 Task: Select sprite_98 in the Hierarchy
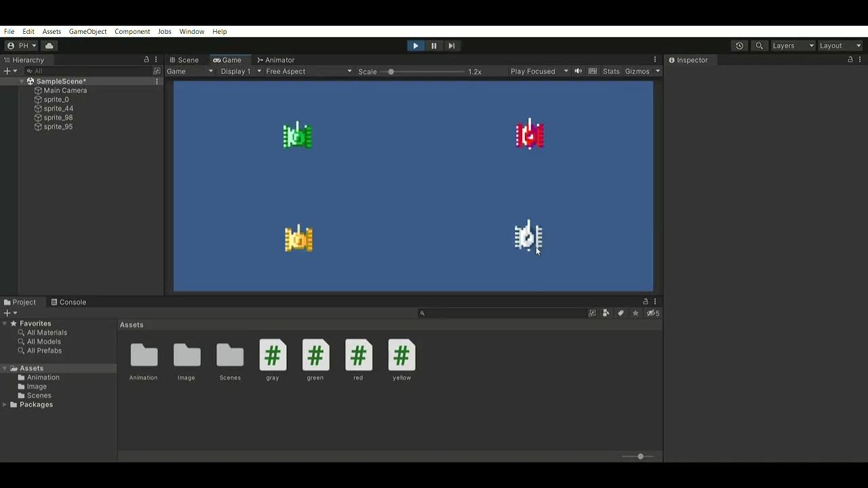point(58,118)
